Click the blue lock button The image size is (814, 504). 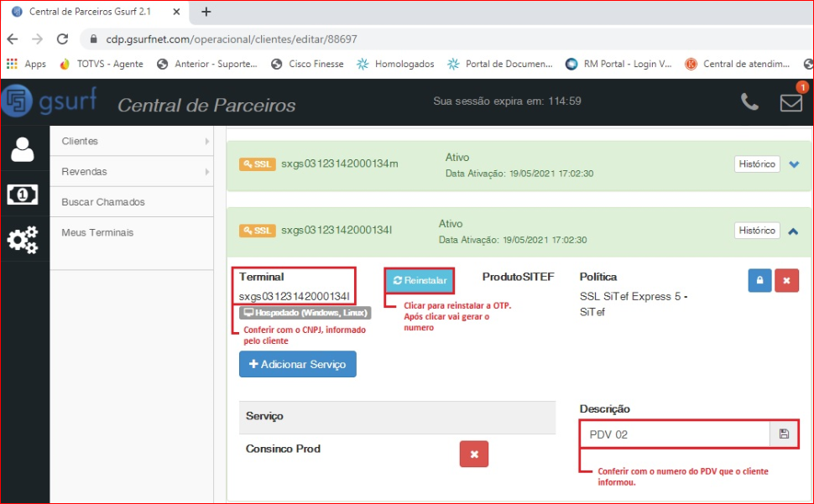click(x=759, y=281)
